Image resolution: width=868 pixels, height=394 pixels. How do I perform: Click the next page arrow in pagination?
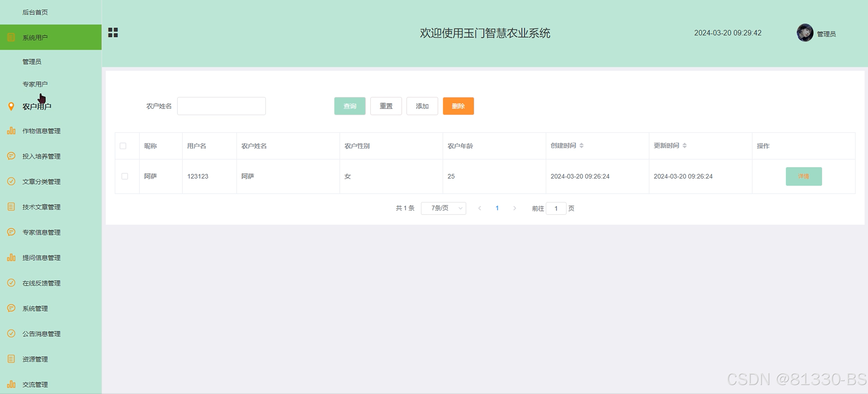point(515,208)
